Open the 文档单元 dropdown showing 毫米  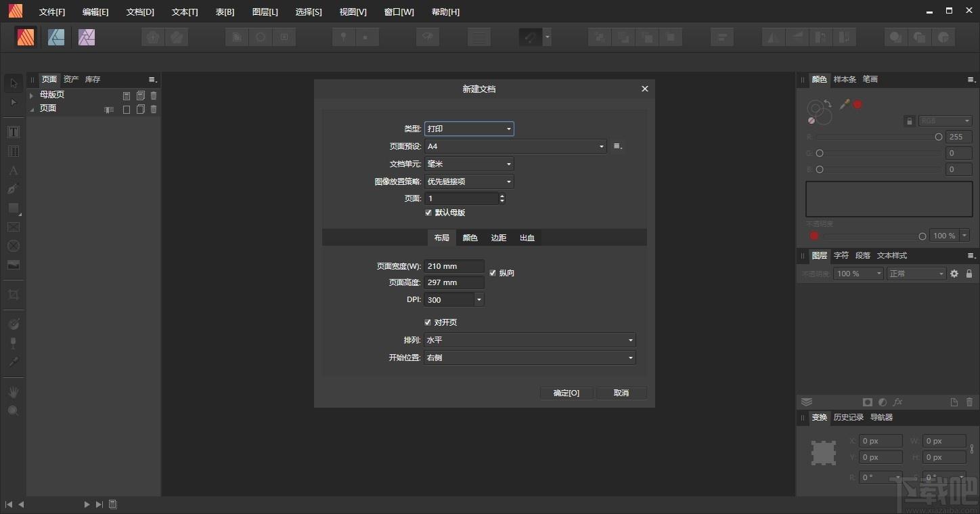tap(469, 164)
